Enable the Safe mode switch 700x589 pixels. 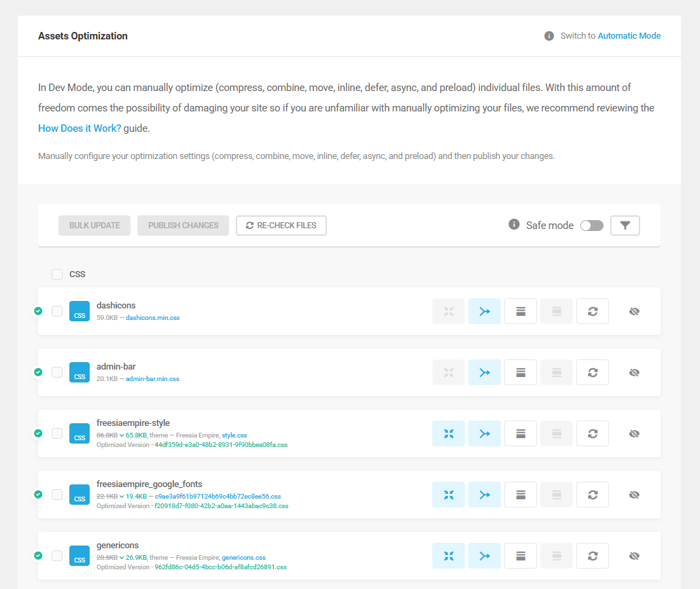click(591, 226)
